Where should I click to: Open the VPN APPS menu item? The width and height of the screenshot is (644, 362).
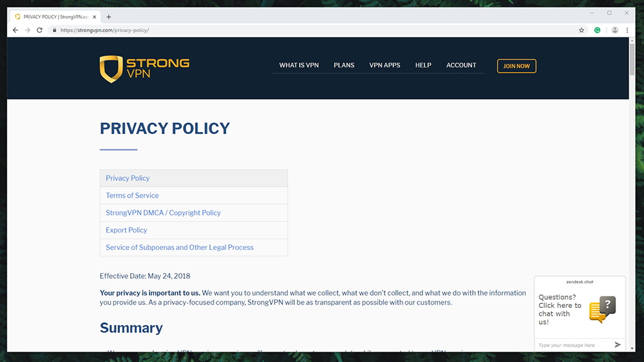tap(384, 65)
